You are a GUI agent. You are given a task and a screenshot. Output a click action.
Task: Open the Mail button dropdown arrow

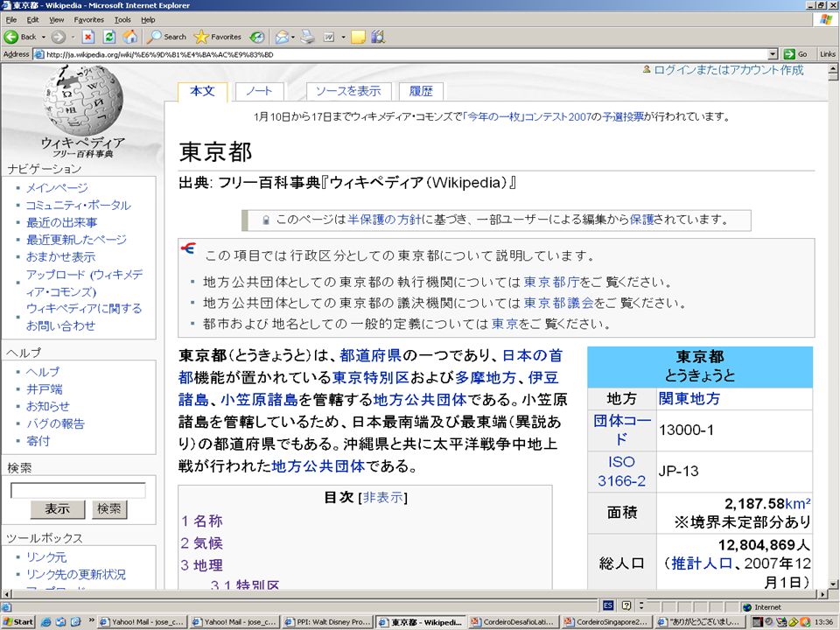point(293,37)
